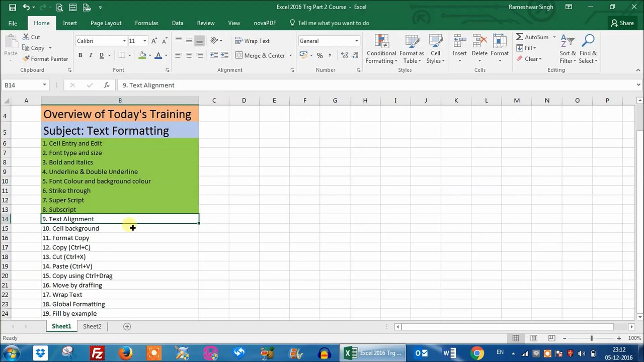The image size is (644, 362).
Task: Click the zoom slider handle
Action: [x=592, y=338]
